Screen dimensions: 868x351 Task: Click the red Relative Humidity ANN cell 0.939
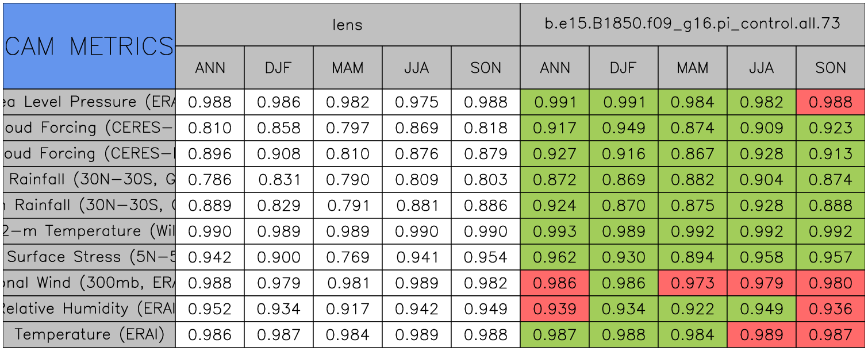tap(555, 308)
